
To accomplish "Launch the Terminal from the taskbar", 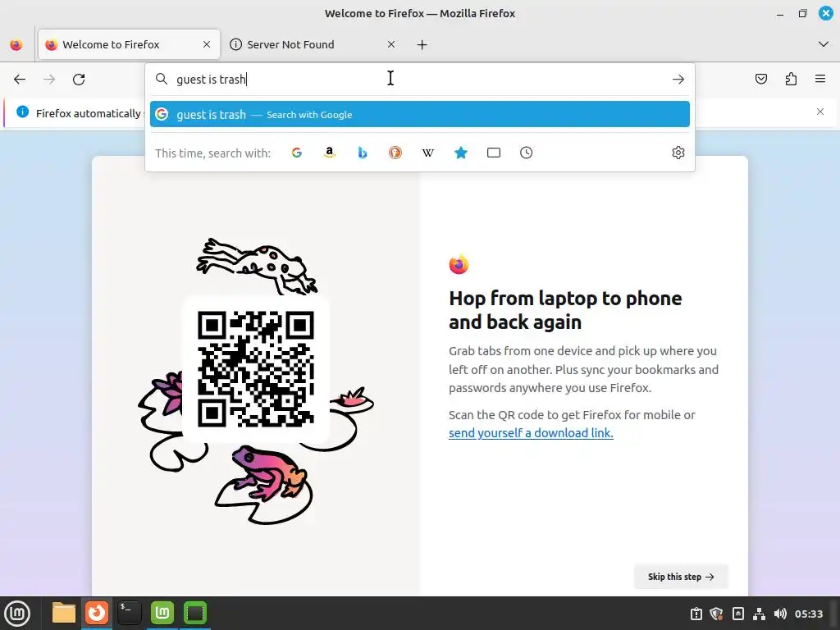I will tap(129, 613).
